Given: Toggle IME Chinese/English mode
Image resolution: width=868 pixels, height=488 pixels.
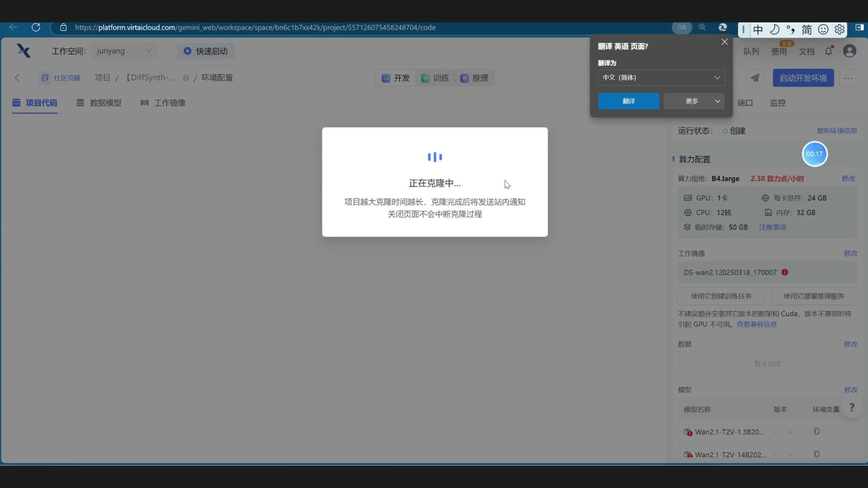Looking at the screenshot, I should pyautogui.click(x=758, y=29).
